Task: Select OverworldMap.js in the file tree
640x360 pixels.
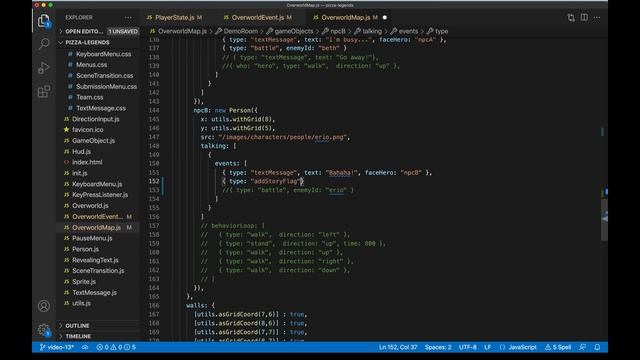Action: click(x=96, y=227)
